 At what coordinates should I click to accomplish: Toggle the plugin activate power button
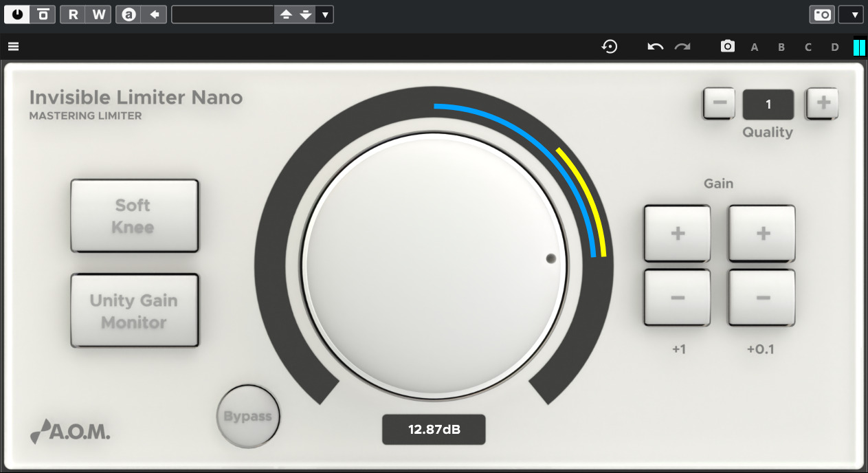pyautogui.click(x=17, y=14)
